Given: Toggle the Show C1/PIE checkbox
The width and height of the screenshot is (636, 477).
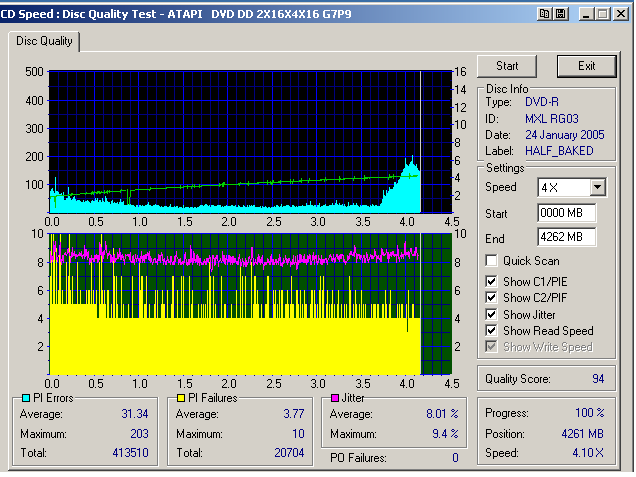Looking at the screenshot, I should pyautogui.click(x=492, y=281).
